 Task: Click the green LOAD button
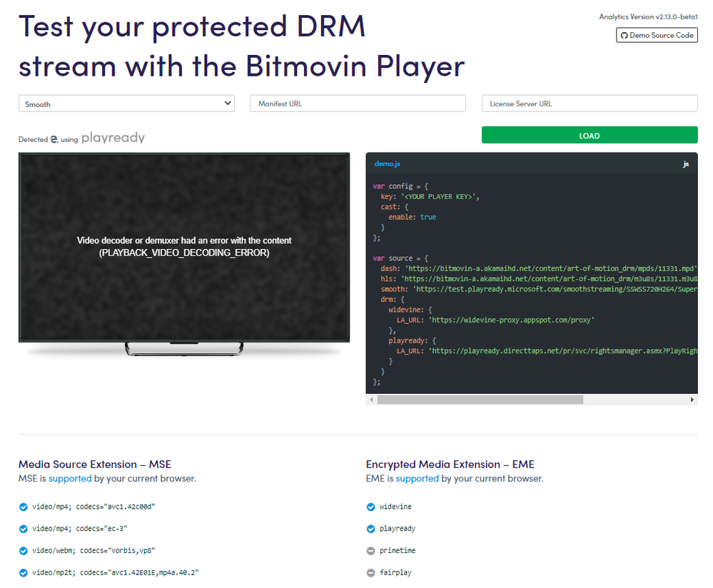tap(590, 135)
